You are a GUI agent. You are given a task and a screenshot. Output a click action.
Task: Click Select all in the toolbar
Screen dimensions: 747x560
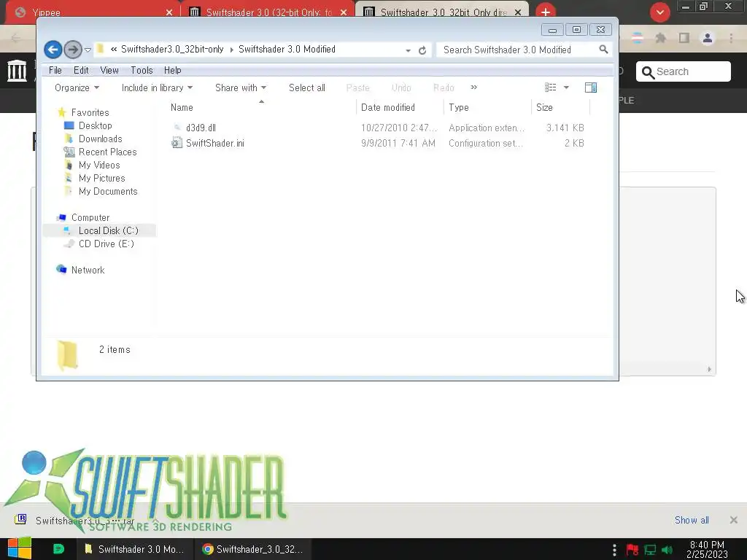click(307, 87)
